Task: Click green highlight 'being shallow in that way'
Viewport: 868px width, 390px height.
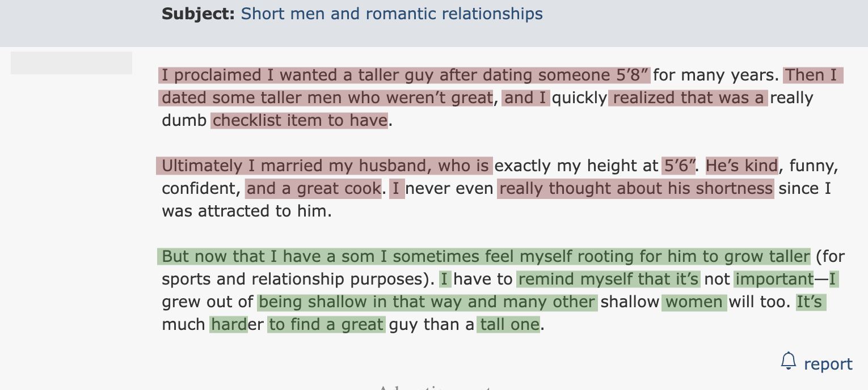Action: 360,302
